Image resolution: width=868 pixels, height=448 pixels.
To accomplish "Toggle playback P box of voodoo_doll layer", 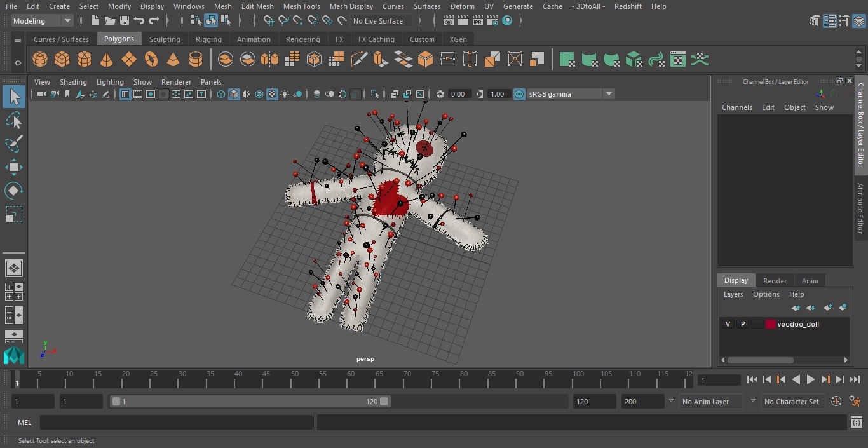I will 742,324.
